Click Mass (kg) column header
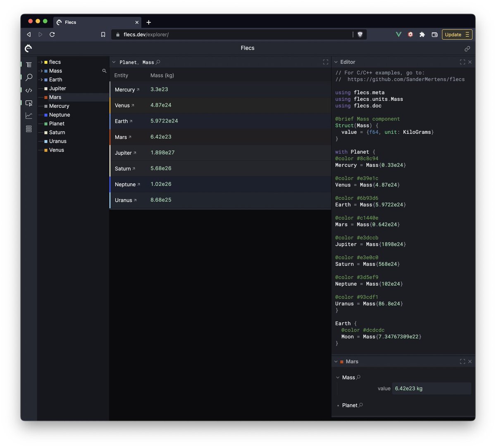This screenshot has height=448, width=496. [x=162, y=75]
